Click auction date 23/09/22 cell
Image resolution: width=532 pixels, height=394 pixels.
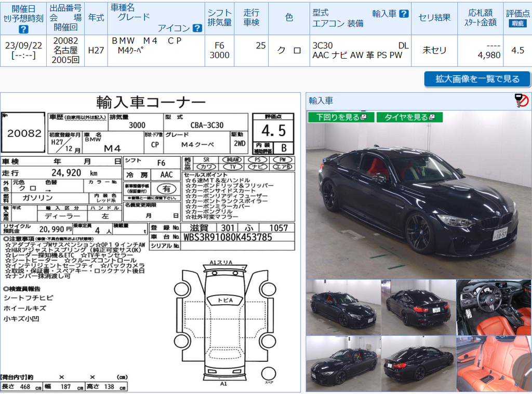(23, 46)
